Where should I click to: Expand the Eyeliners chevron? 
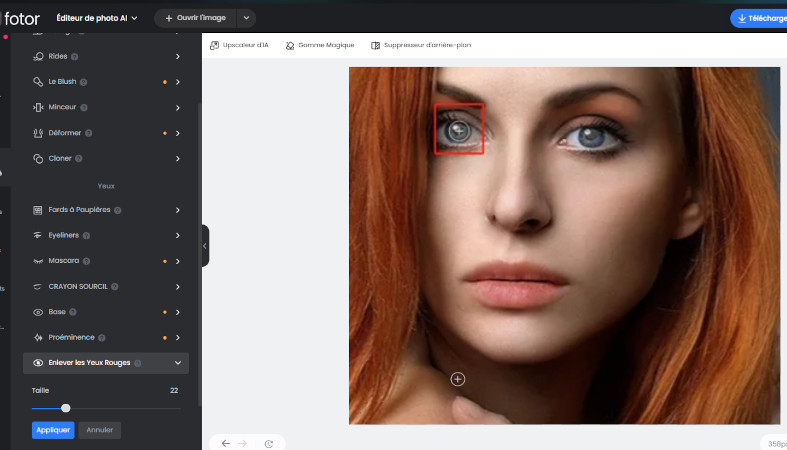tap(178, 235)
